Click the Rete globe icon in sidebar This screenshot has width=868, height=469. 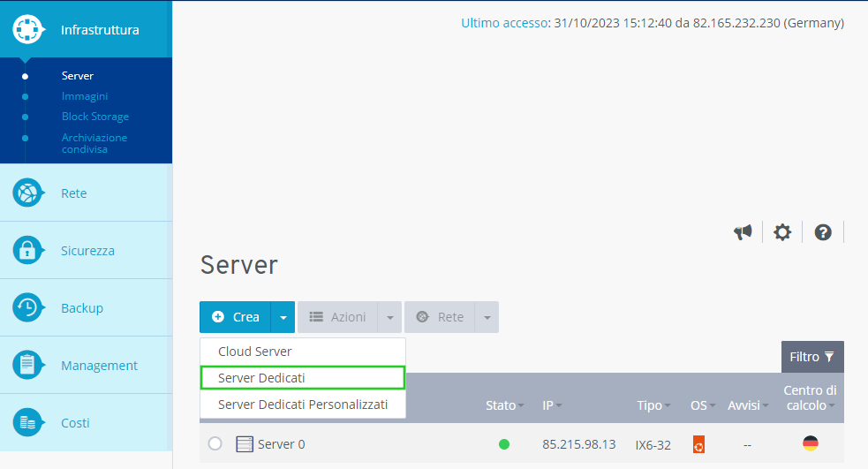[x=27, y=193]
